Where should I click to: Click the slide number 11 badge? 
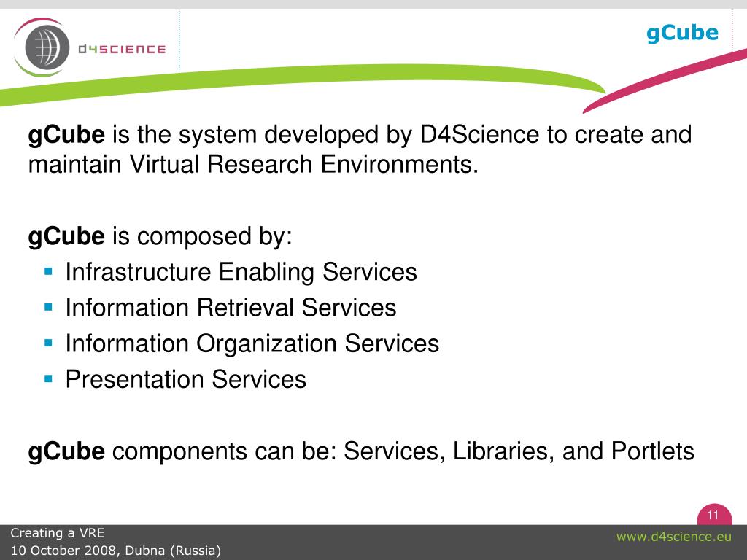tap(713, 515)
